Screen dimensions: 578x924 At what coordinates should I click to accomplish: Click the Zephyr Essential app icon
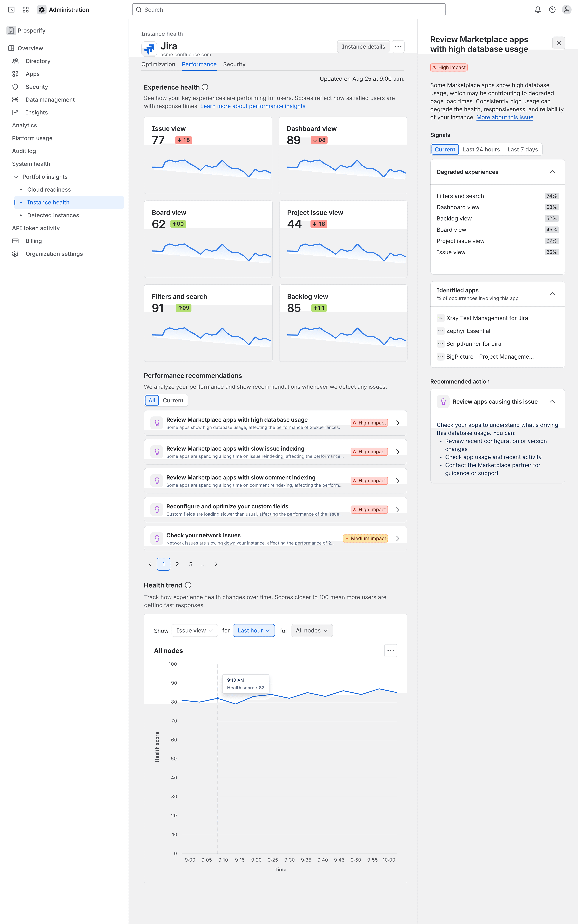(441, 331)
